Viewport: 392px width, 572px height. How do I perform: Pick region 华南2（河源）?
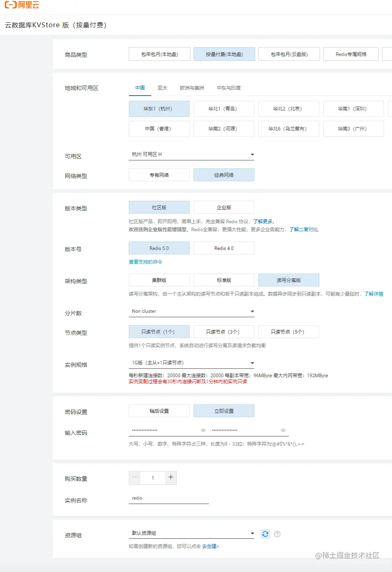[x=224, y=129]
